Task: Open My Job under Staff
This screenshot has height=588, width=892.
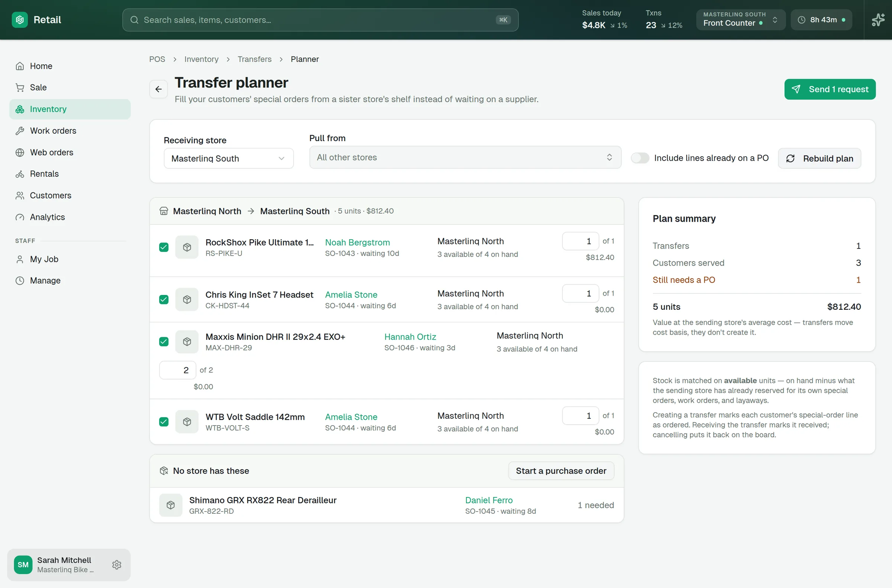Action: click(70, 259)
